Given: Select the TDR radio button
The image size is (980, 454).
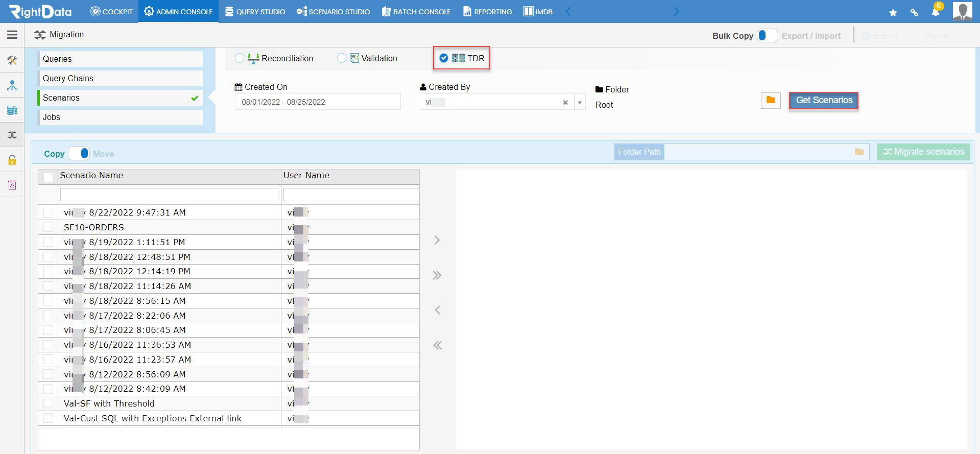Looking at the screenshot, I should [x=444, y=58].
